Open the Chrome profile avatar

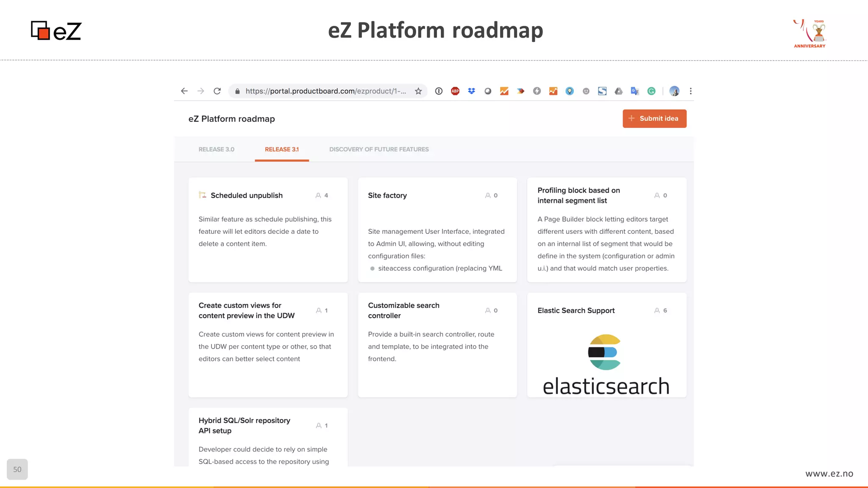coord(674,91)
